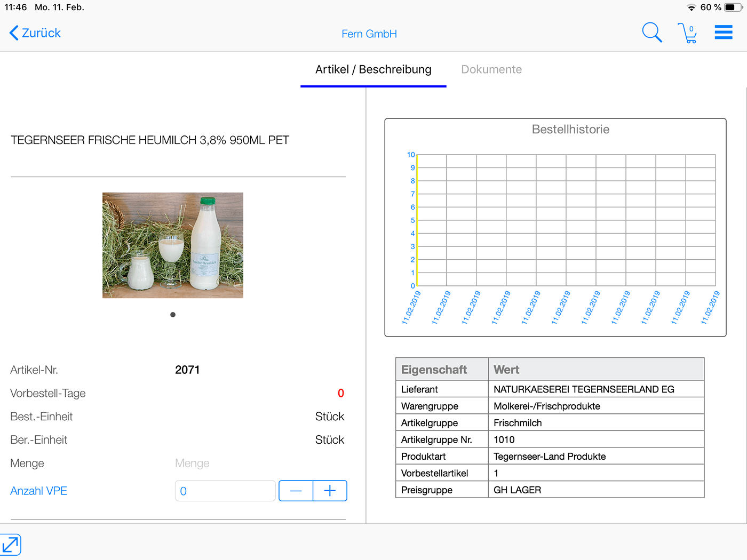Select the Warengruppe row label
Screen dimensions: 747x560
(442, 406)
